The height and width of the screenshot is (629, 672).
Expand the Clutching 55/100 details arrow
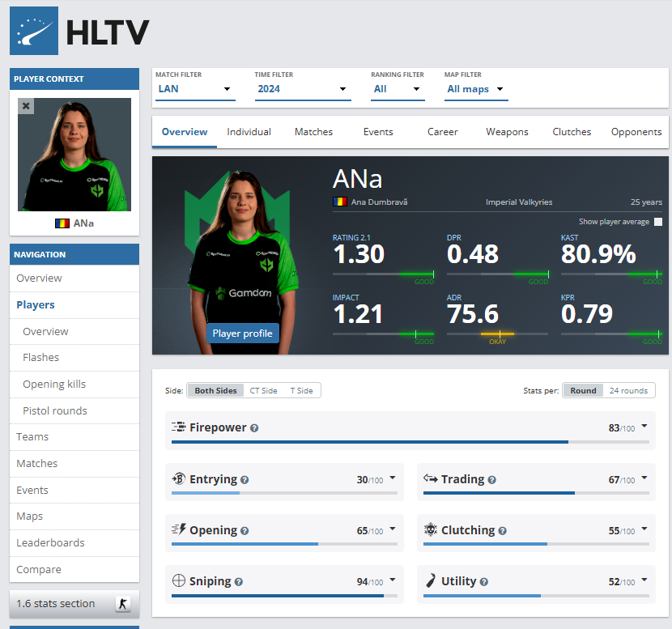644,529
